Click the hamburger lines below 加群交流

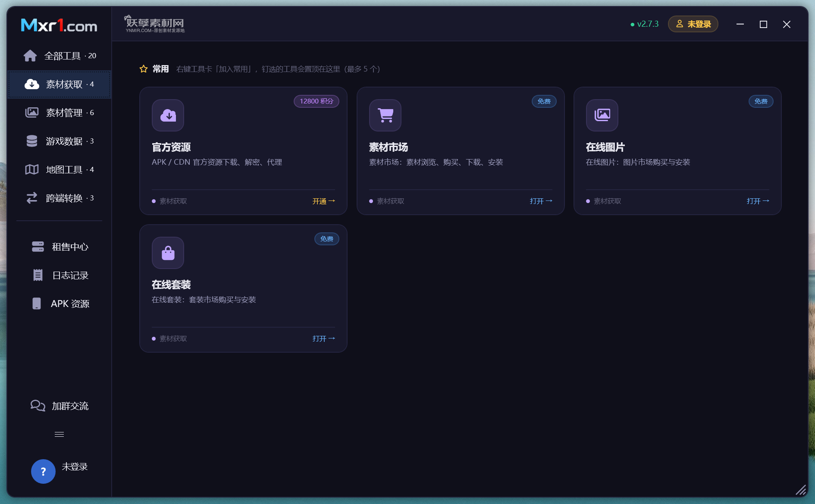coord(59,434)
